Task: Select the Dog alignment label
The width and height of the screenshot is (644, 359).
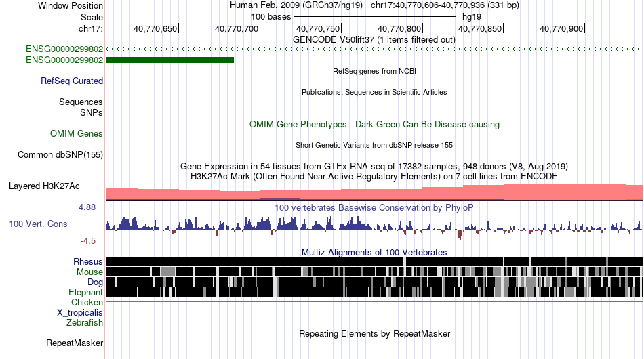Action: click(x=95, y=282)
